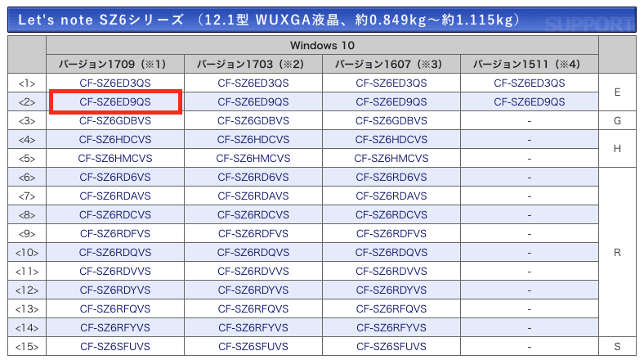Click the S series label cell

coord(617,347)
